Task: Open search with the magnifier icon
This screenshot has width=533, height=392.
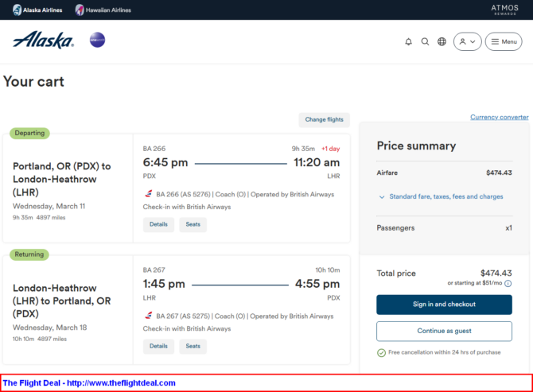Action: tap(425, 41)
